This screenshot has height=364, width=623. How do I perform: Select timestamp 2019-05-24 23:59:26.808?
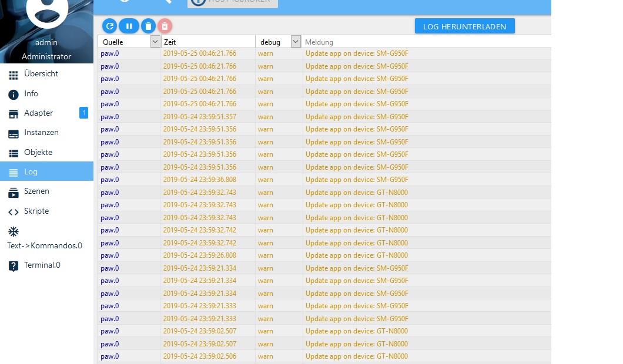pos(199,255)
